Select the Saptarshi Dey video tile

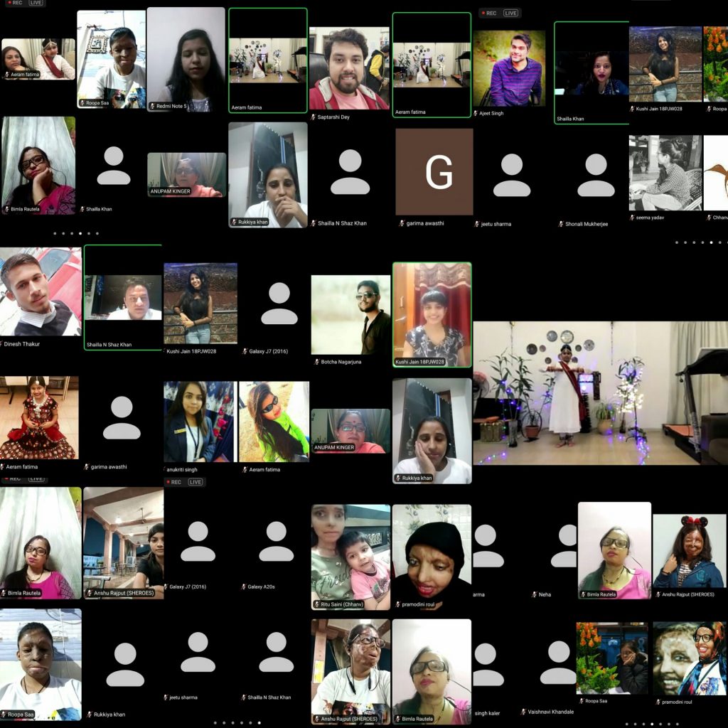349,68
